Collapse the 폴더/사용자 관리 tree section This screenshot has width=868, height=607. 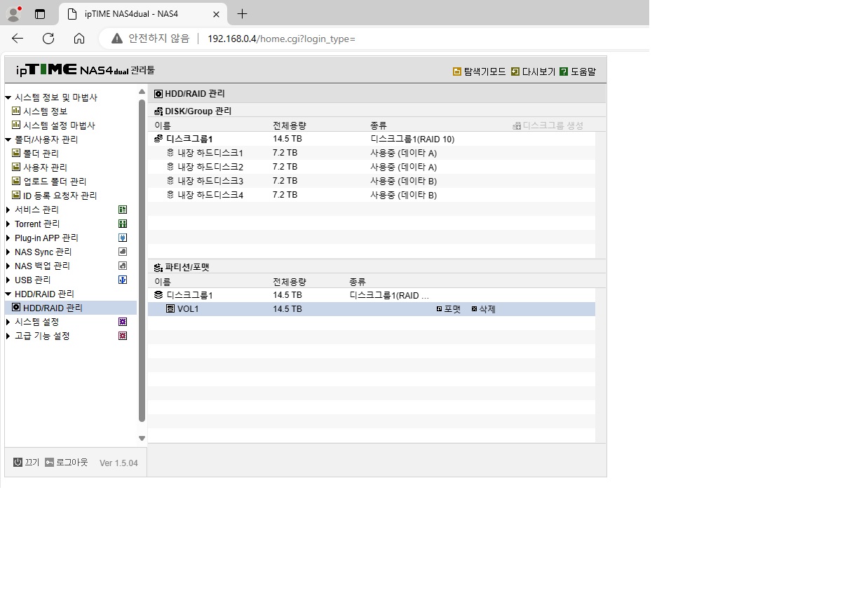click(x=8, y=139)
